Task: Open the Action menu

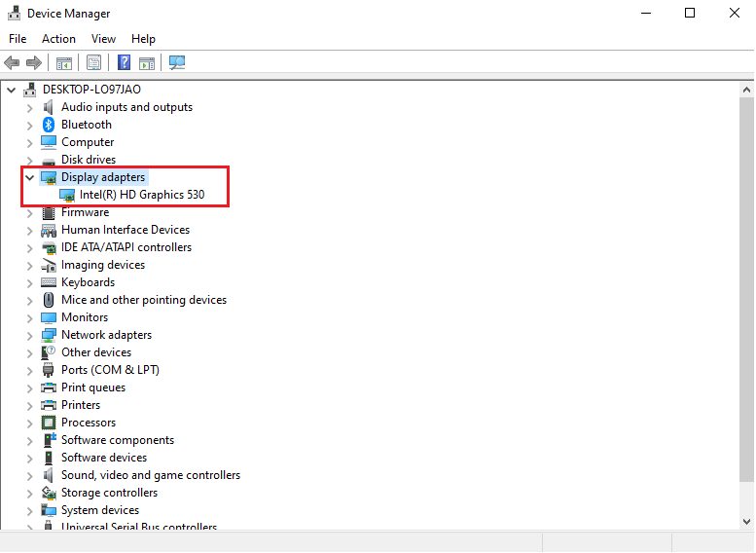Action: (58, 39)
